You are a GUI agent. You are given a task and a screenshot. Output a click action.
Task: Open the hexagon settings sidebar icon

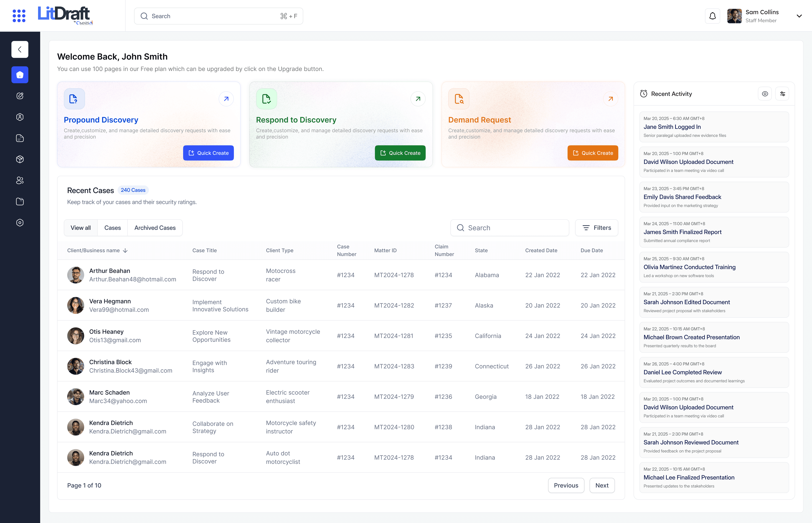pos(20,223)
